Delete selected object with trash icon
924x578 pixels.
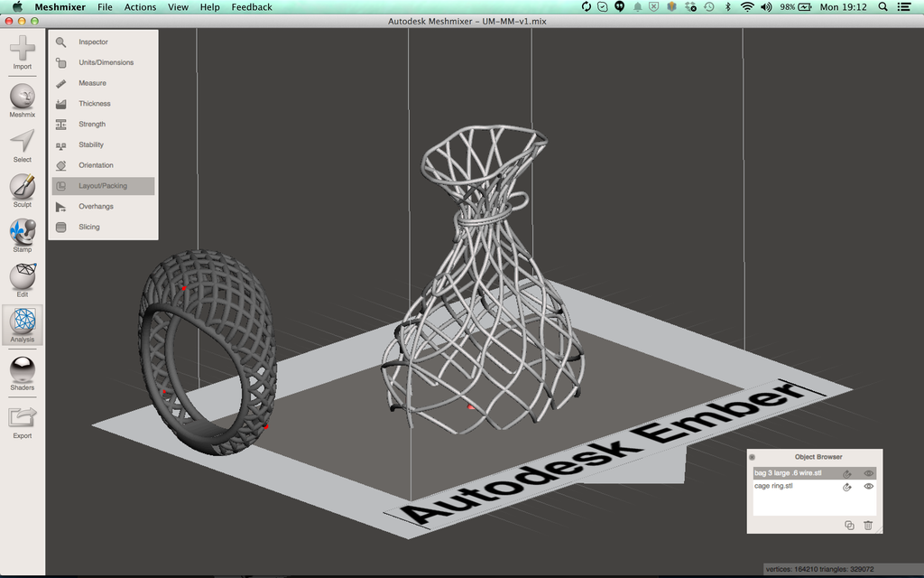868,525
